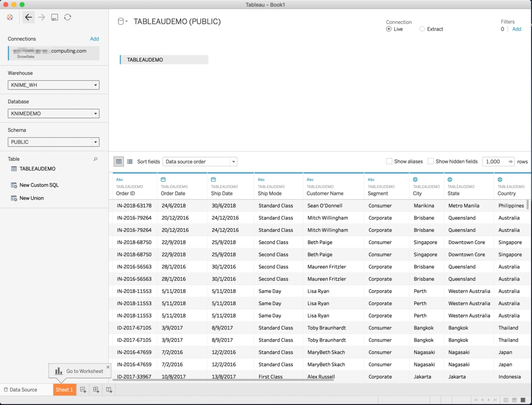Change Segment Abc data type icon
The width and height of the screenshot is (532, 405).
[371, 179]
